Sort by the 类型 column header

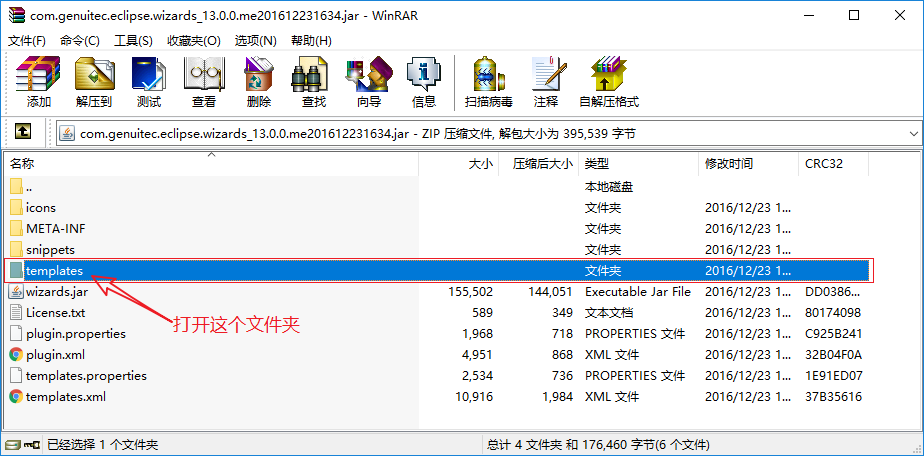pyautogui.click(x=639, y=164)
